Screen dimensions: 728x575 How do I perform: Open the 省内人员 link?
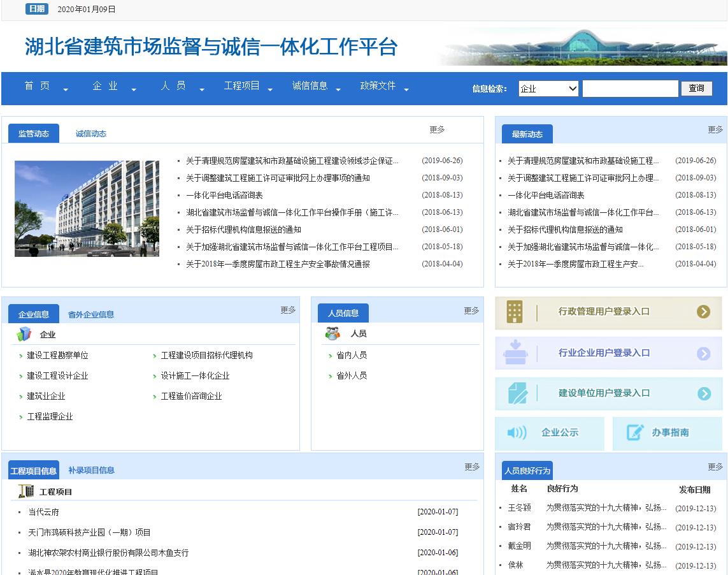(351, 356)
